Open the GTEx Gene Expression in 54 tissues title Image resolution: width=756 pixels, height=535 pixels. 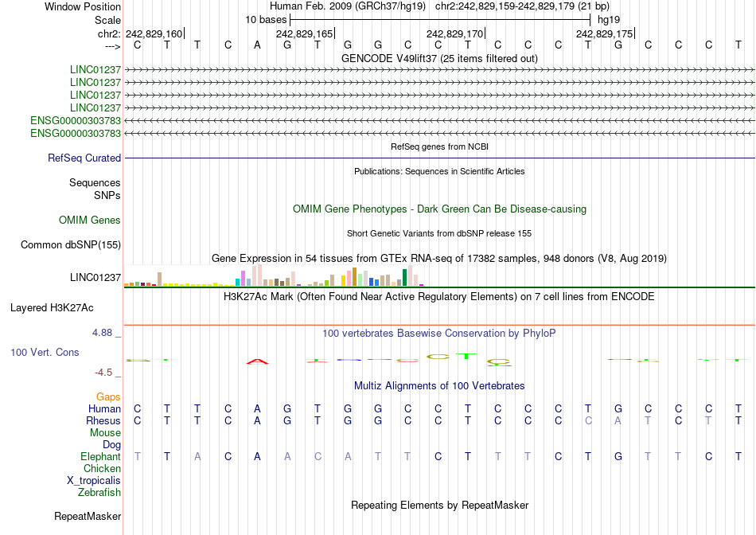pos(439,258)
